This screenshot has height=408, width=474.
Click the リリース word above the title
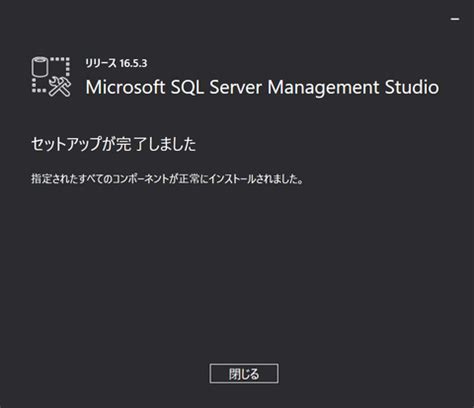pos(101,63)
